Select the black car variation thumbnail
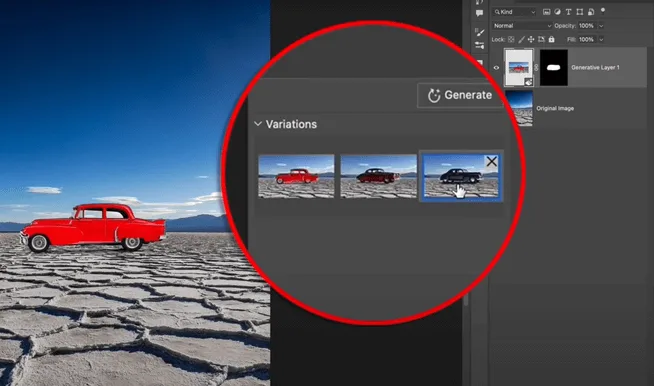The image size is (654, 386). pos(461,177)
